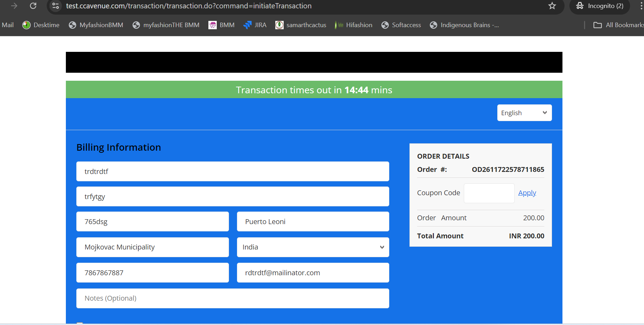Open the Desktime bookmark

pos(41,25)
